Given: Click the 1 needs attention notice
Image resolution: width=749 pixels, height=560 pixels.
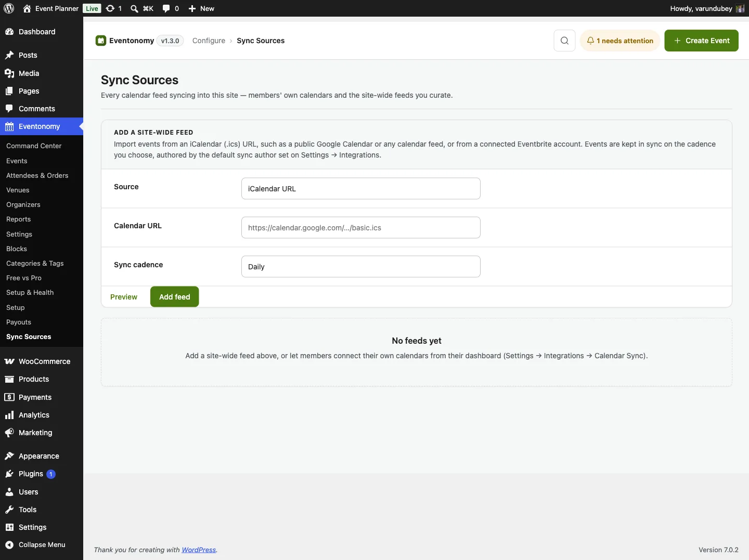Looking at the screenshot, I should pos(620,41).
